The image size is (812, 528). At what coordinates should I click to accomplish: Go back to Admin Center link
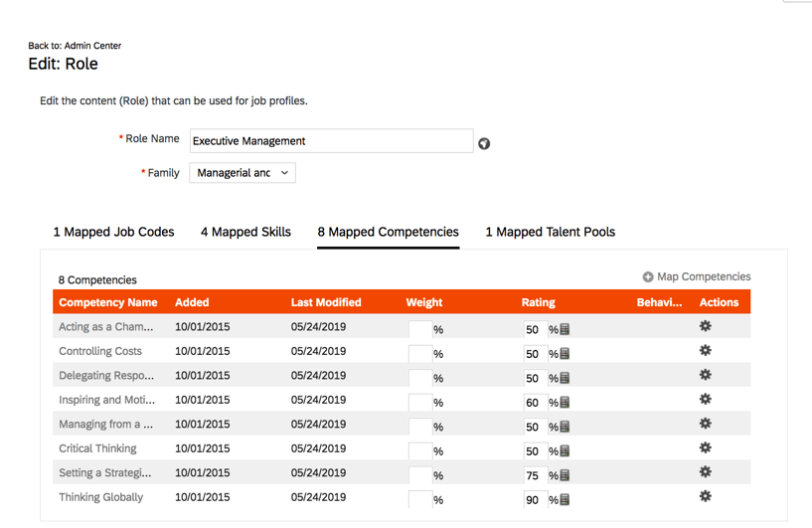[75, 46]
